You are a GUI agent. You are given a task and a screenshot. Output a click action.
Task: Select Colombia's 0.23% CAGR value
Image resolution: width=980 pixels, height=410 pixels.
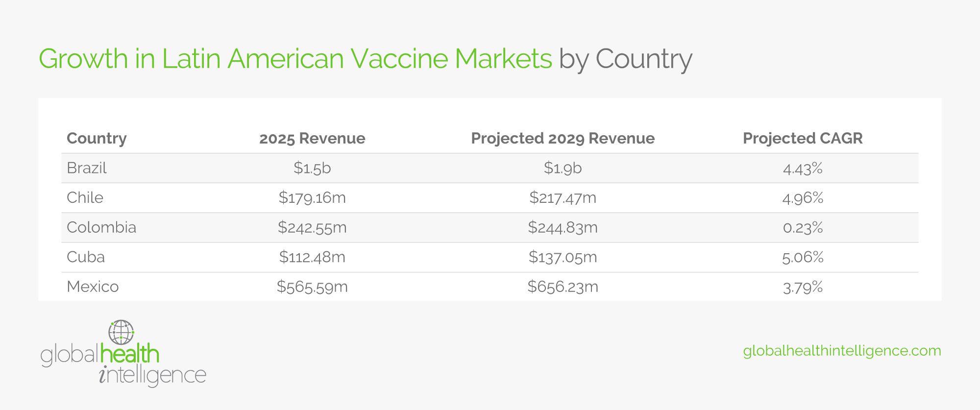coord(803,227)
